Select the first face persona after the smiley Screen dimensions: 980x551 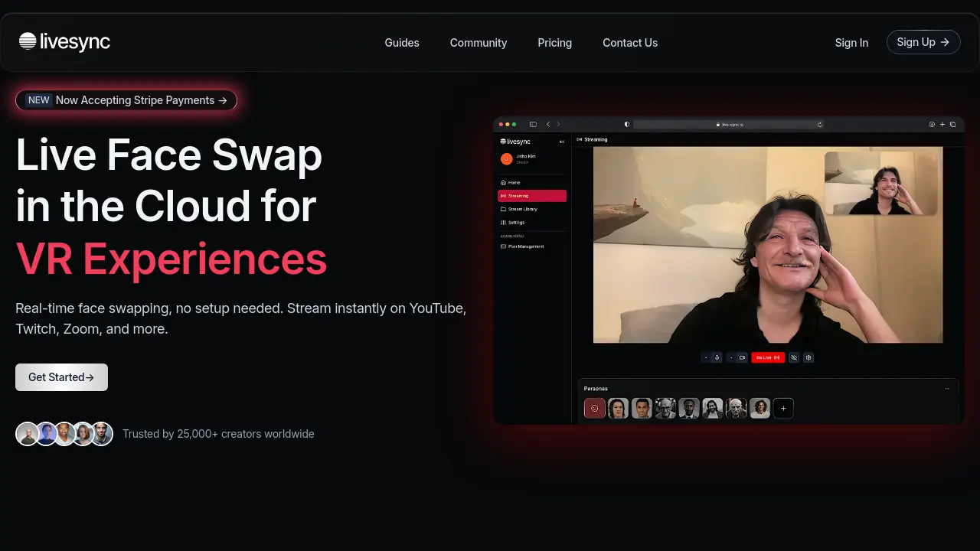pos(619,408)
